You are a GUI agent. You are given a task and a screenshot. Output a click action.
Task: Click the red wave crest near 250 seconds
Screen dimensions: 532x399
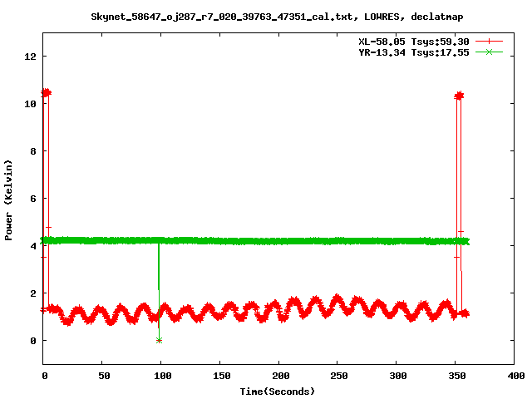(337, 298)
